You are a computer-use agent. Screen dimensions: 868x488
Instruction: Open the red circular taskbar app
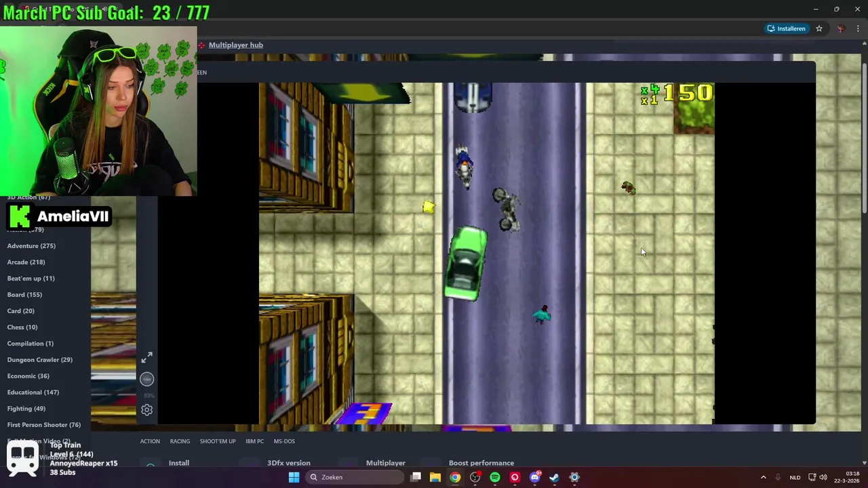point(515,477)
